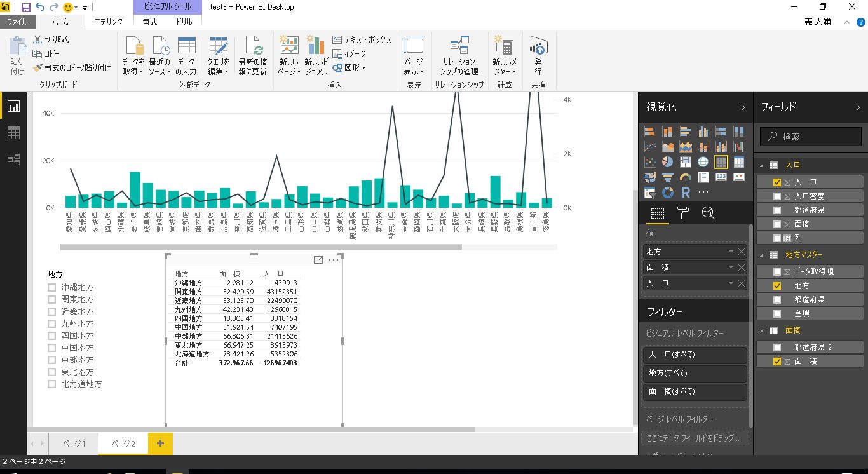Select the stacked bar chart visual
868x474 pixels.
pos(650,132)
